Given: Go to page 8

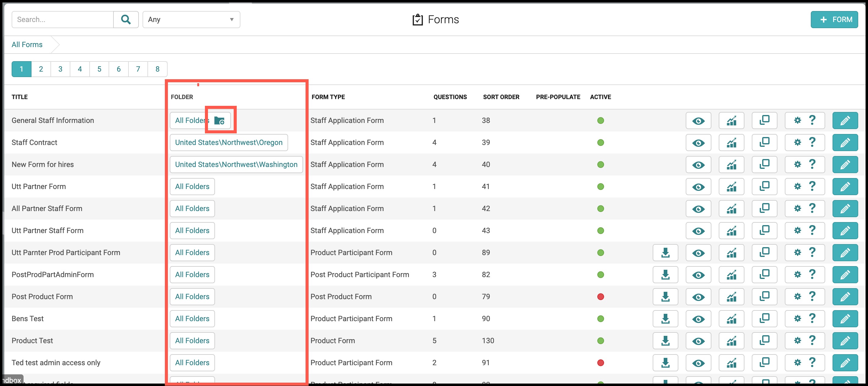Looking at the screenshot, I should [157, 69].
